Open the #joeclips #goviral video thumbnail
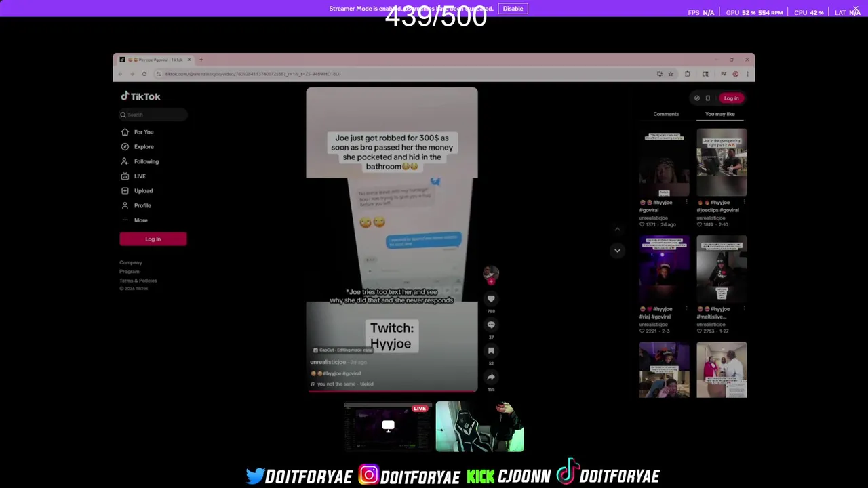This screenshot has height=488, width=868. 722,162
